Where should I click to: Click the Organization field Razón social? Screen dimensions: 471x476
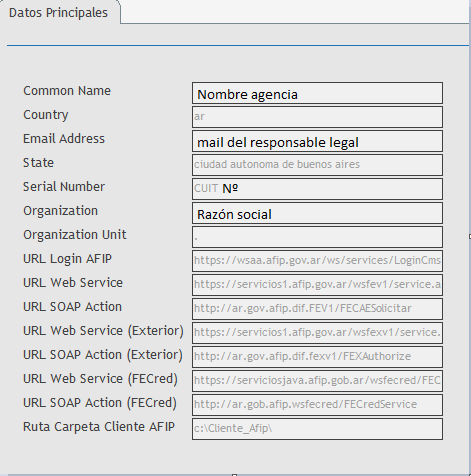(x=317, y=213)
